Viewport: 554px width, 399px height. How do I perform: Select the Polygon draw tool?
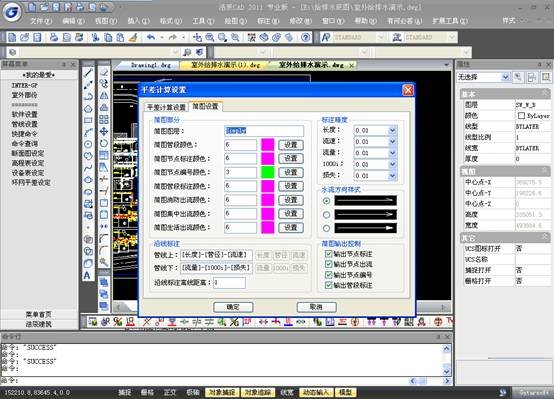pyautogui.click(x=88, y=108)
